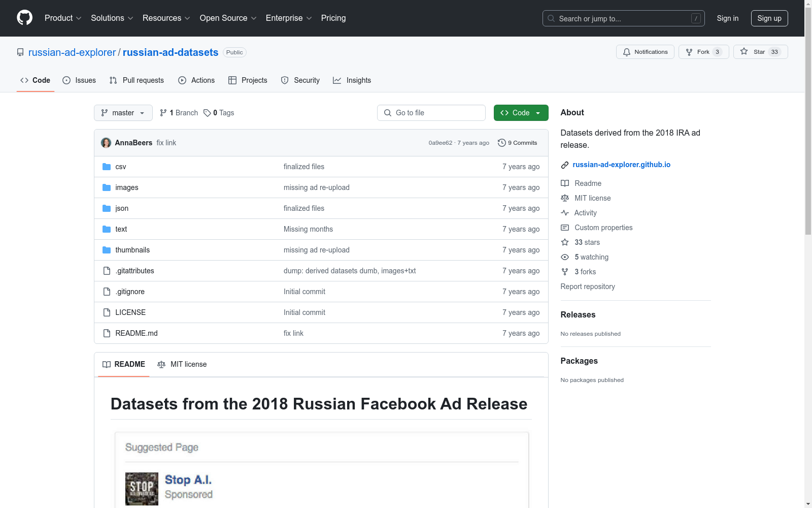Image resolution: width=812 pixels, height=508 pixels.
Task: Open the Code tab
Action: 36,80
